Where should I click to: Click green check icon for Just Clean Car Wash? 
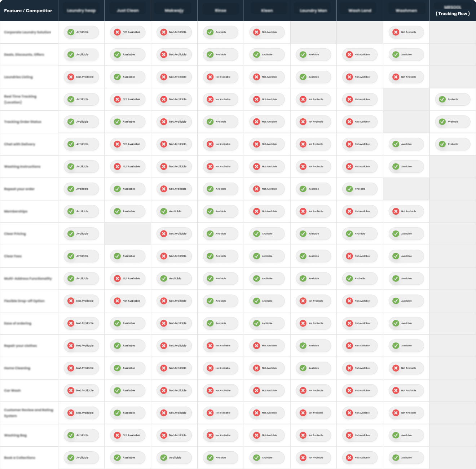[118, 390]
